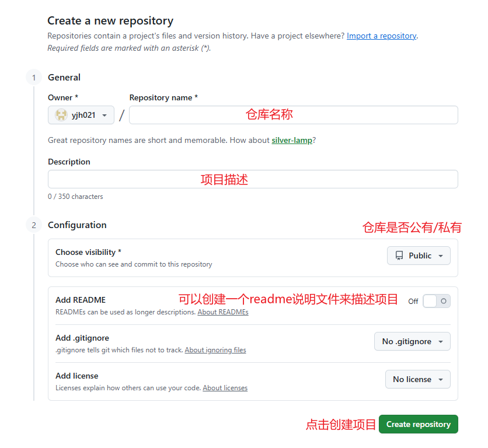Viewport: 488px width, 448px height.
Task: Click the Create repository button
Action: click(418, 424)
